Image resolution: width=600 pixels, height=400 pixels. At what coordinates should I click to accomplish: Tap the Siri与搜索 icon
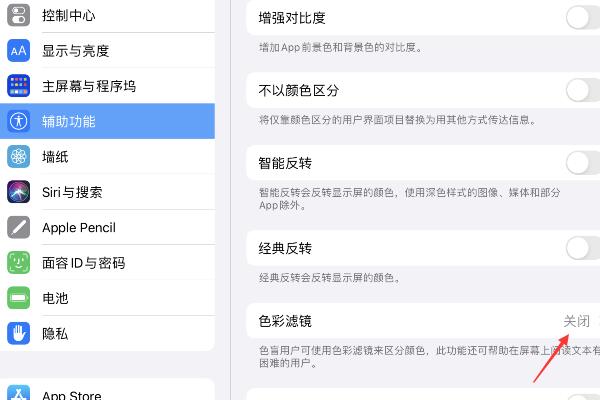[18, 191]
